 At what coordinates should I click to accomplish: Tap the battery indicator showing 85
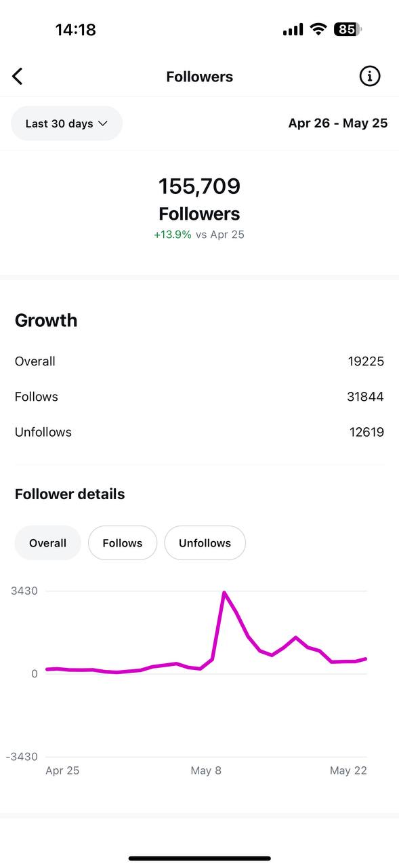[x=348, y=29]
